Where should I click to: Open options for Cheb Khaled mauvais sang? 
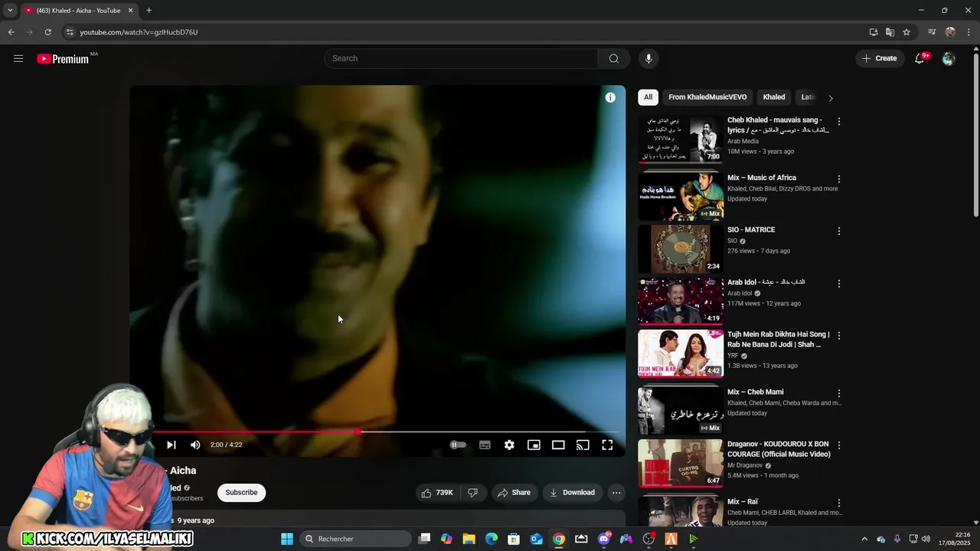point(839,122)
